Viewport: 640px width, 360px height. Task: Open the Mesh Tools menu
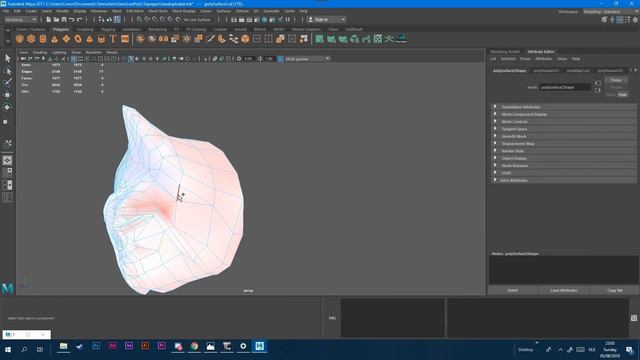tap(158, 11)
